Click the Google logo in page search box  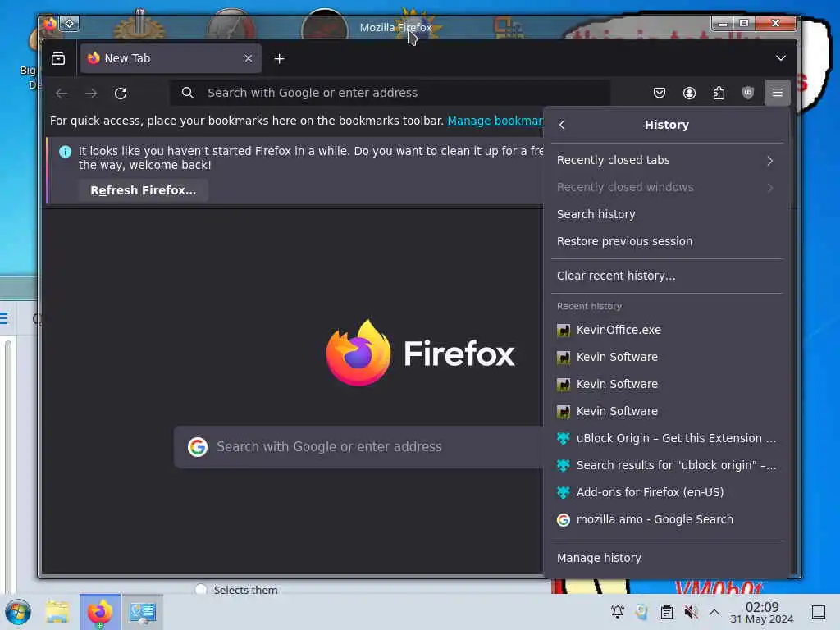(198, 447)
